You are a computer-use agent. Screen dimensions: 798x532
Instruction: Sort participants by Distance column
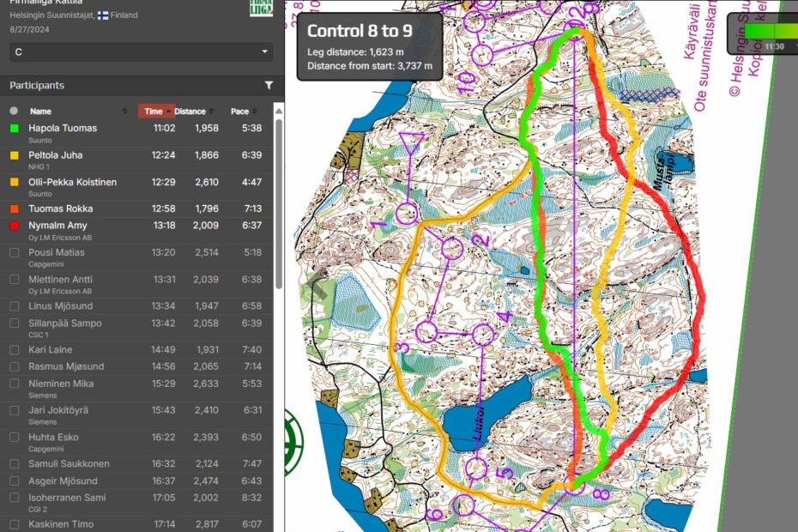[x=190, y=112]
